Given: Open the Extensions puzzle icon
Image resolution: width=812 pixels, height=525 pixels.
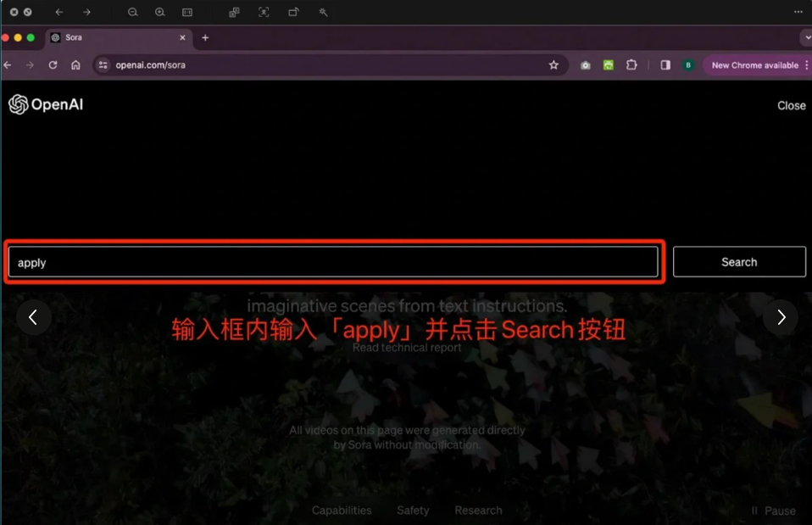Looking at the screenshot, I should pos(631,64).
